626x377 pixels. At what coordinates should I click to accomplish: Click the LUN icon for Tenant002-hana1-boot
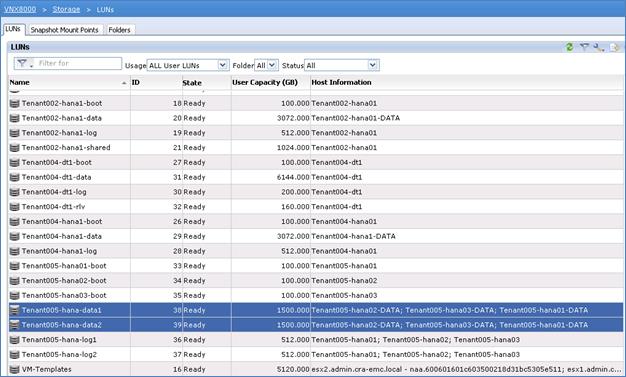14,103
